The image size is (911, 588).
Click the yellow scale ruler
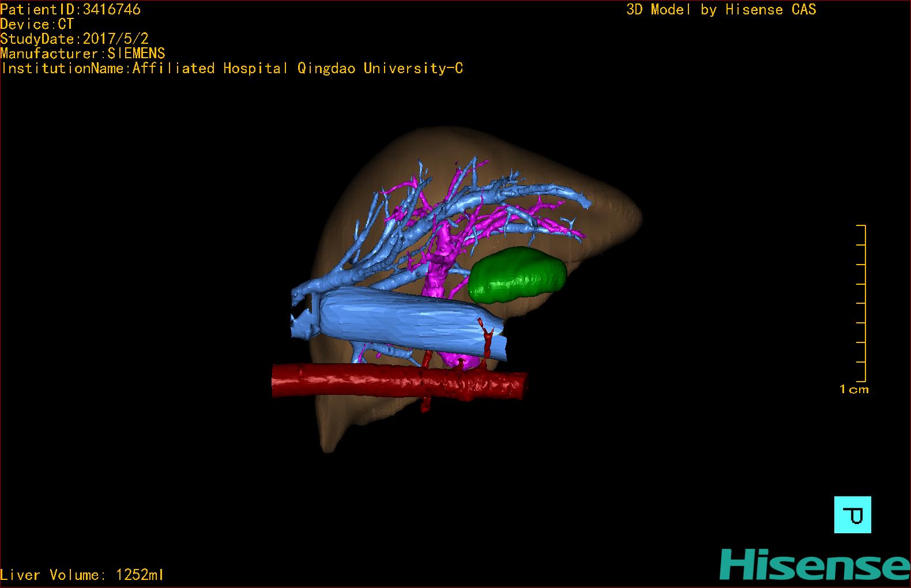(861, 304)
